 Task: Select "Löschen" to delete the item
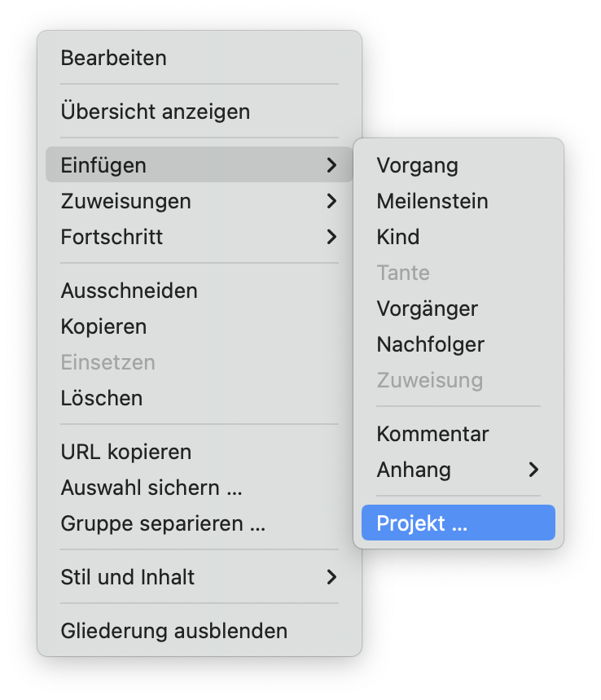pos(98,398)
